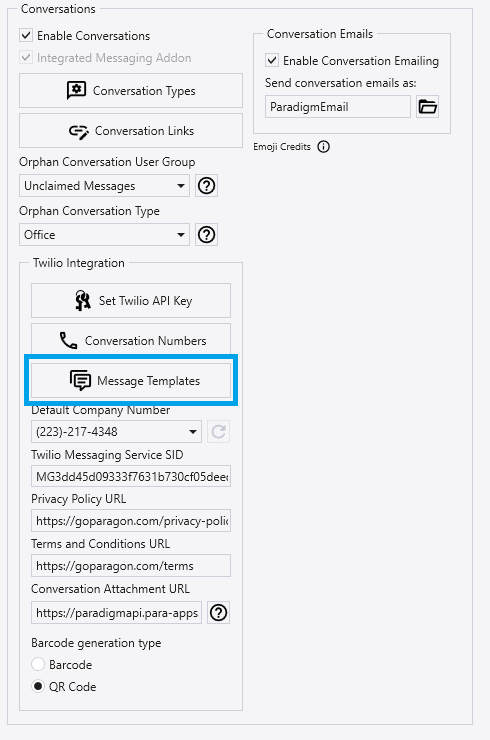The width and height of the screenshot is (490, 740).
Task: Toggle Enable Conversation Emailing checkbox
Action: pos(272,60)
